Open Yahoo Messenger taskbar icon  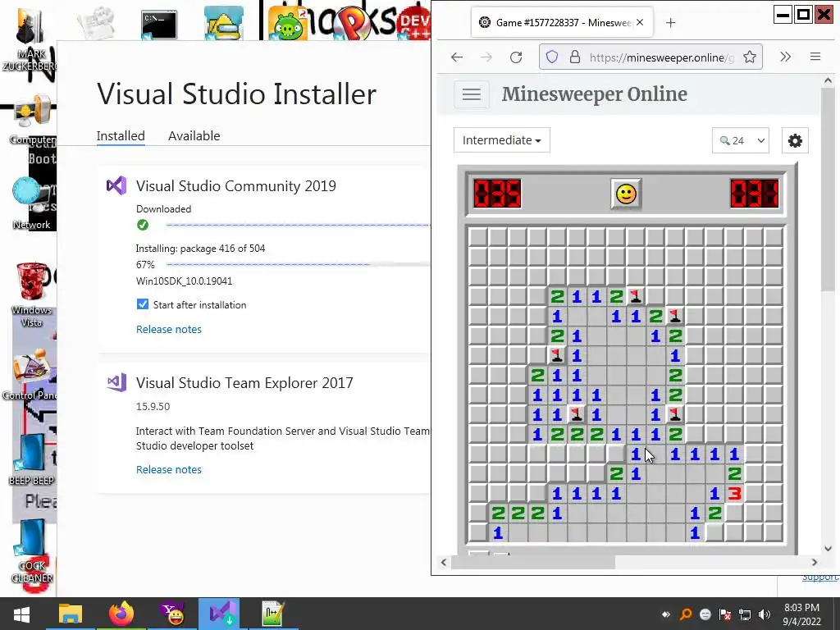tap(172, 614)
